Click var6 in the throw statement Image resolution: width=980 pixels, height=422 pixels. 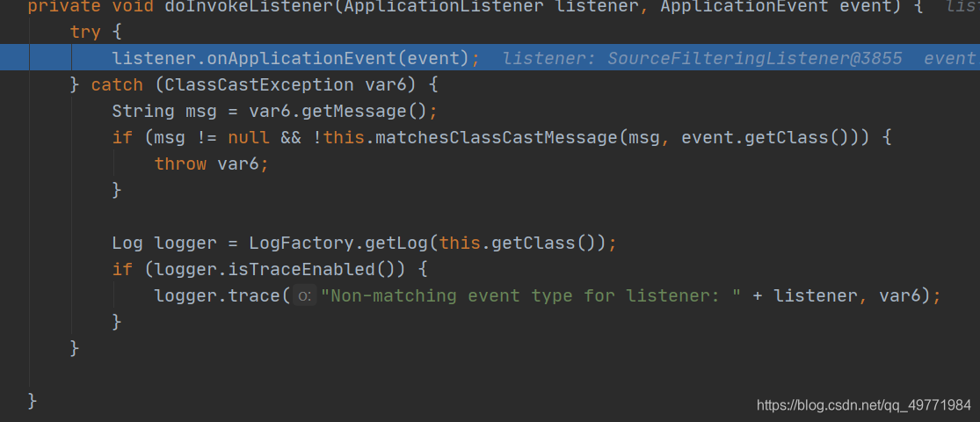[x=238, y=164]
